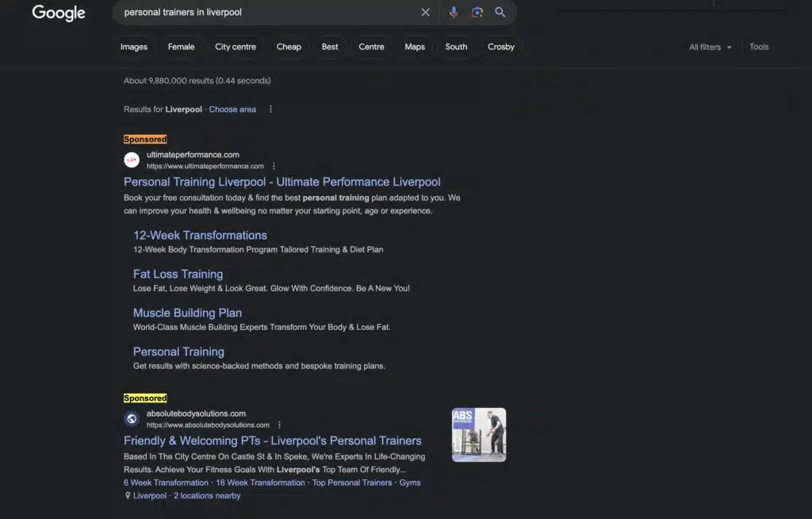Viewport: 812px width, 519px height.
Task: Click the location pin icon next to Liverpool
Action: pos(128,495)
